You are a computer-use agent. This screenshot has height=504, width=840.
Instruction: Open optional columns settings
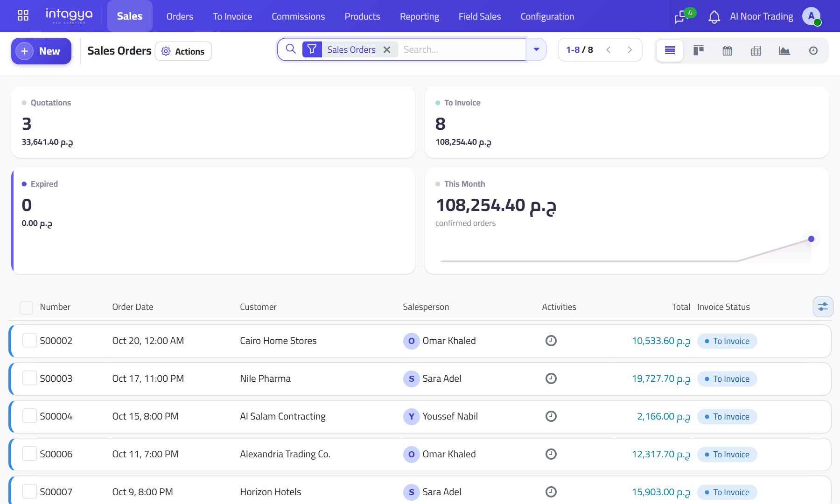(x=823, y=307)
